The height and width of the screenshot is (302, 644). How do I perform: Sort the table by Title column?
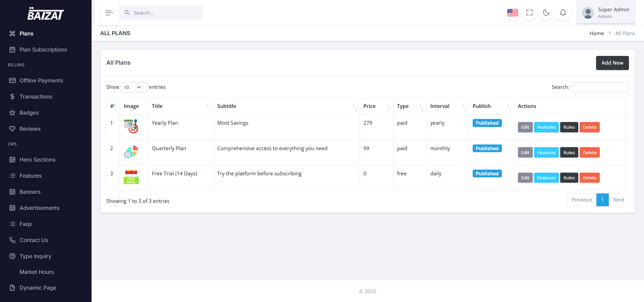[x=180, y=106]
